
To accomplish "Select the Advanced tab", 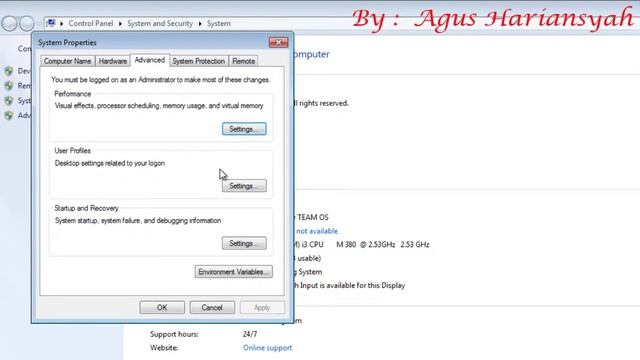I will click(x=150, y=60).
